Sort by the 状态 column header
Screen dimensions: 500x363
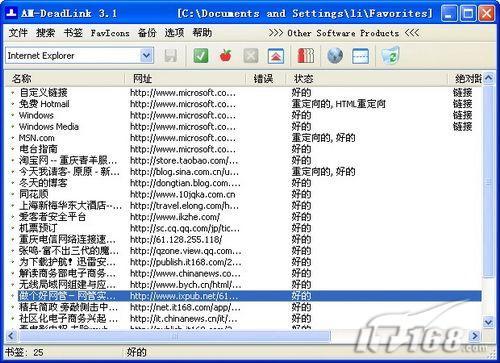pos(366,79)
